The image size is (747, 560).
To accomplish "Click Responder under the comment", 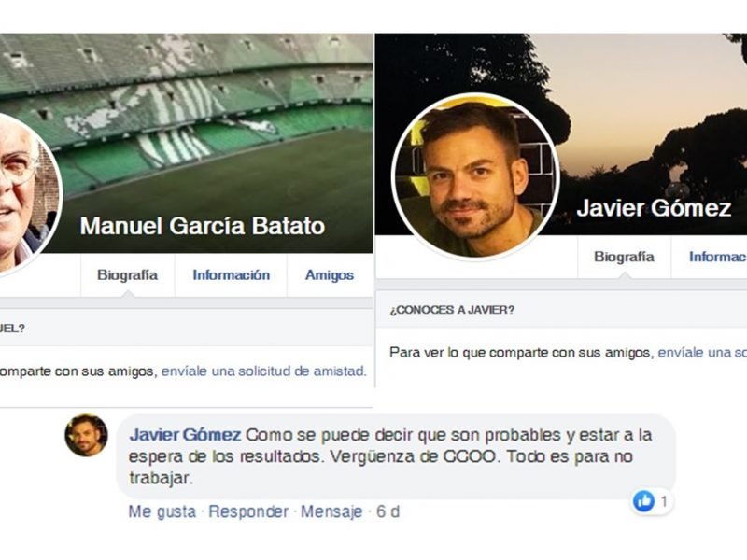I will tap(248, 511).
